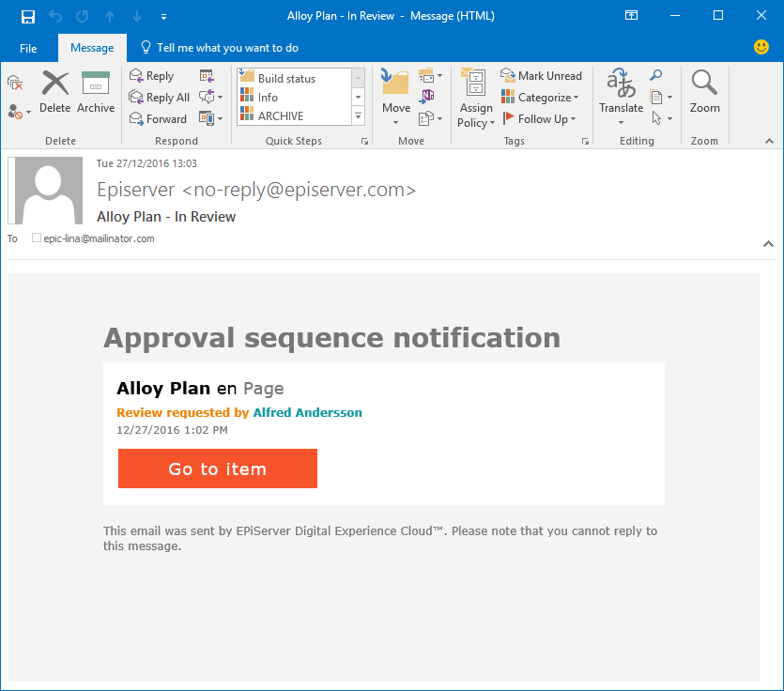Open the Follow Up dropdown
The width and height of the screenshot is (784, 691).
(543, 118)
